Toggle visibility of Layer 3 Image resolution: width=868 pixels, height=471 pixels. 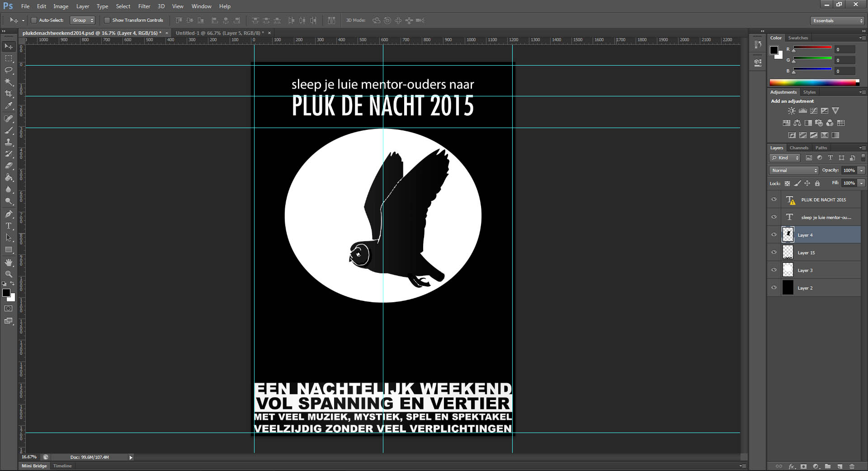(774, 270)
